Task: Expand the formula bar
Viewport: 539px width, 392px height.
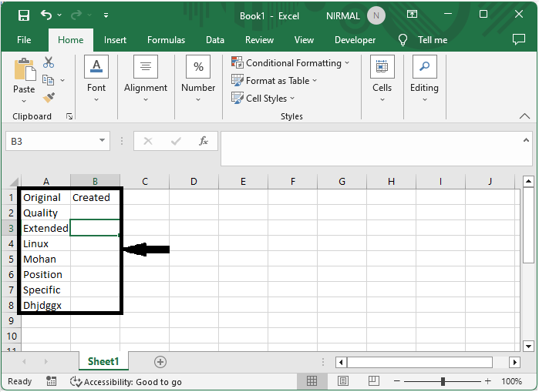Action: tap(526, 140)
